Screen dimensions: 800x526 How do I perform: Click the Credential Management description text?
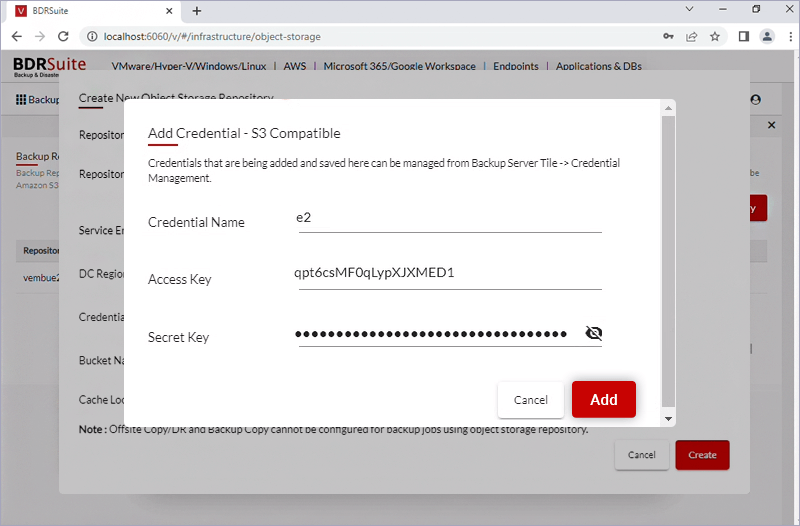click(384, 170)
